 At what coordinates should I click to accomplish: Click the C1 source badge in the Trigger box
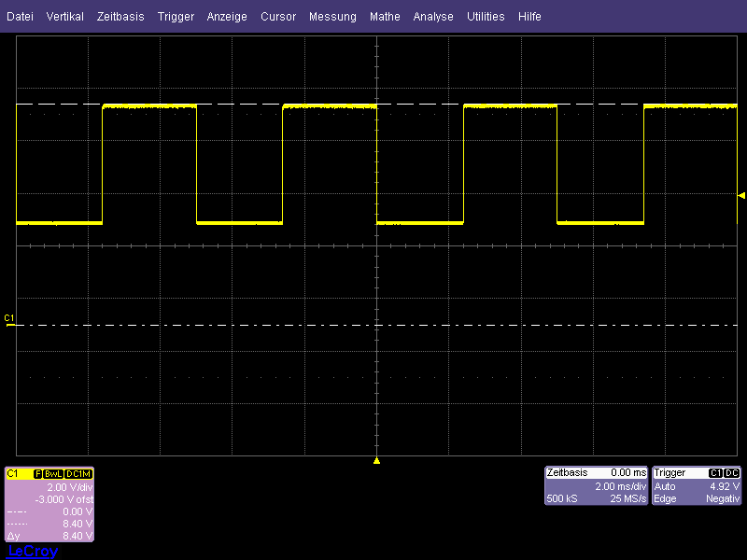(715, 473)
